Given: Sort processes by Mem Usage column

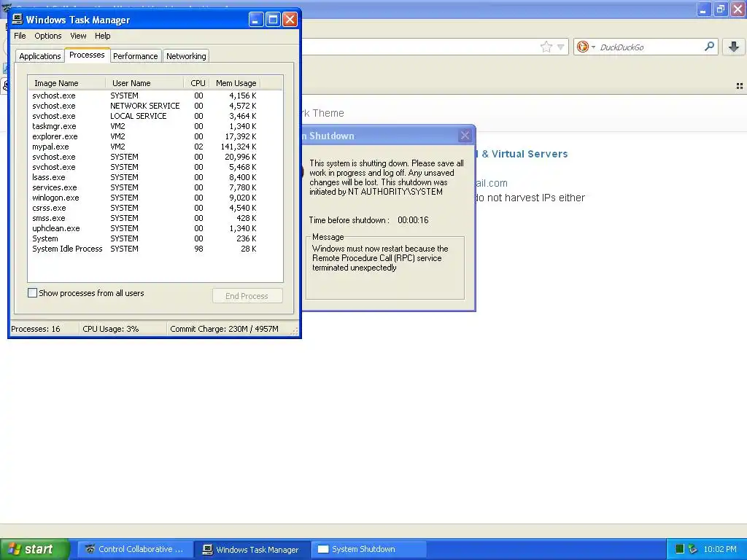Looking at the screenshot, I should click(x=236, y=83).
